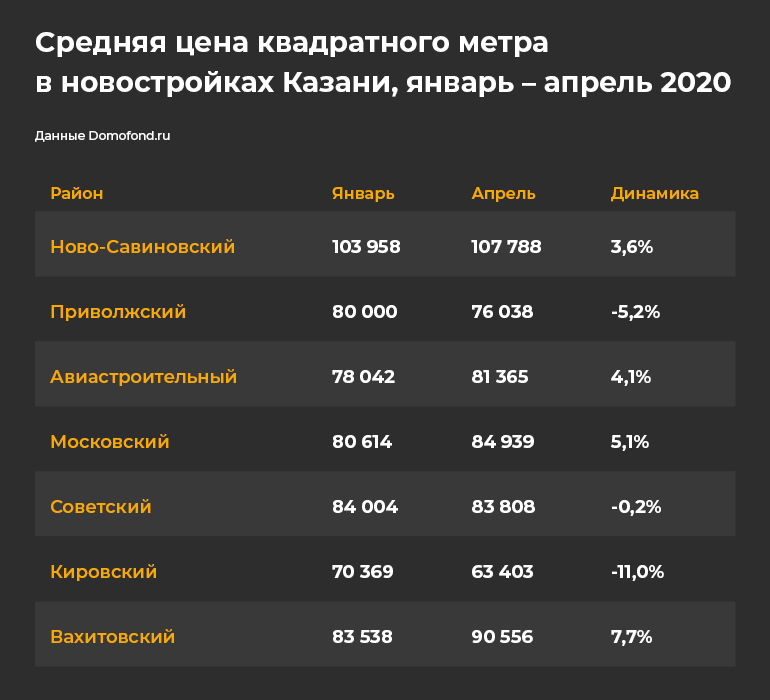Click the dynamics value 4,1%
This screenshot has height=700, width=770.
pos(631,377)
